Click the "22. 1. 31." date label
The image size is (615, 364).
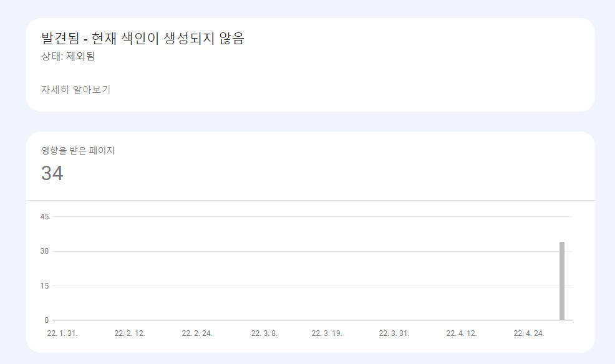coord(62,334)
